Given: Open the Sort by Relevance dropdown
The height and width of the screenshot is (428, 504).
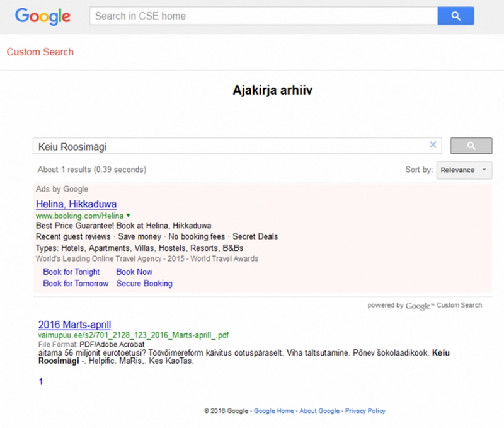Looking at the screenshot, I should [x=464, y=170].
